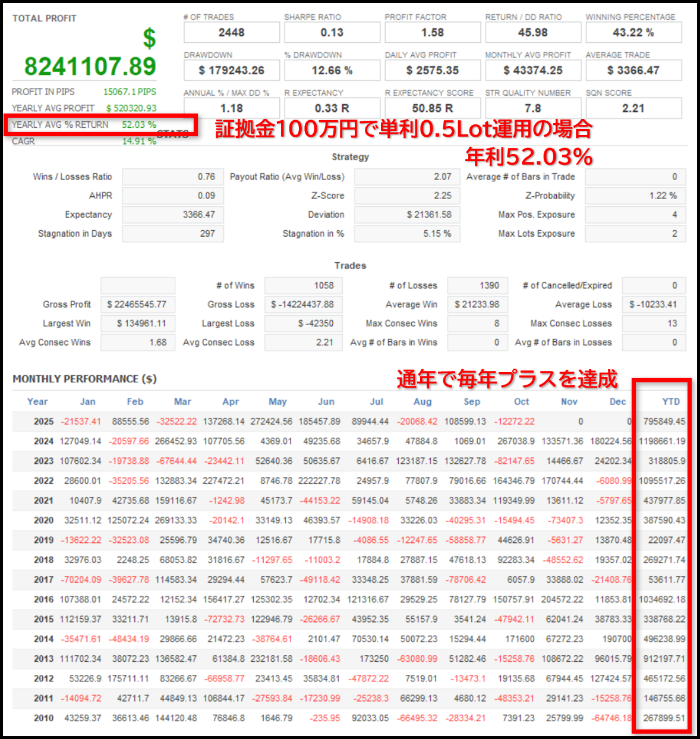Viewport: 700px width, 739px height.
Task: Click the Year column header
Action: pos(37,401)
